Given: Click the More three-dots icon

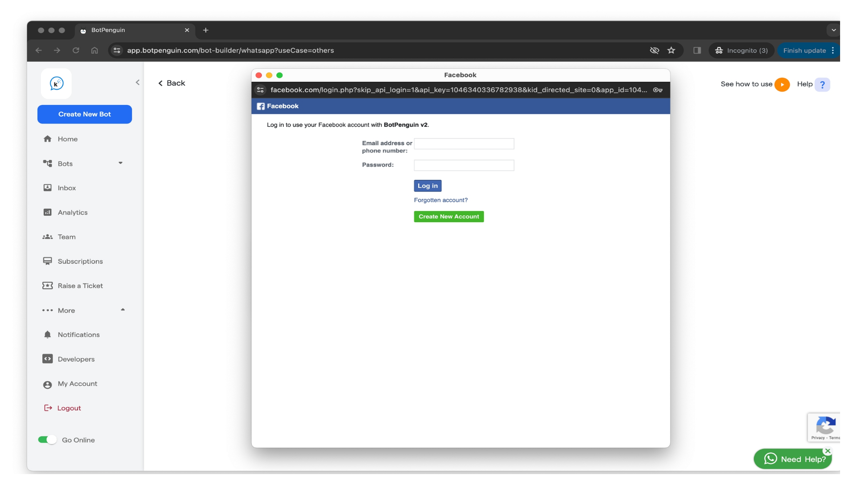Looking at the screenshot, I should (x=47, y=310).
